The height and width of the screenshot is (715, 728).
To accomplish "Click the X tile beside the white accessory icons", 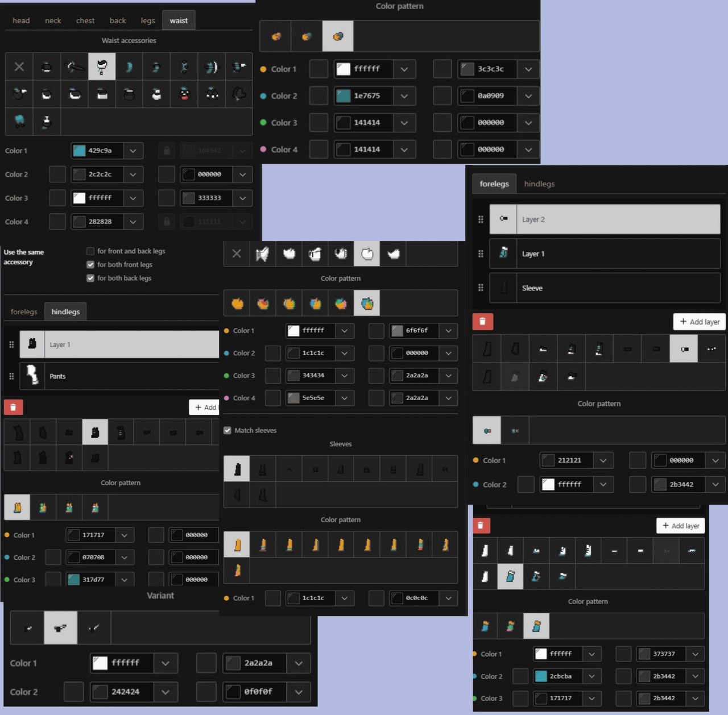I will coord(237,254).
